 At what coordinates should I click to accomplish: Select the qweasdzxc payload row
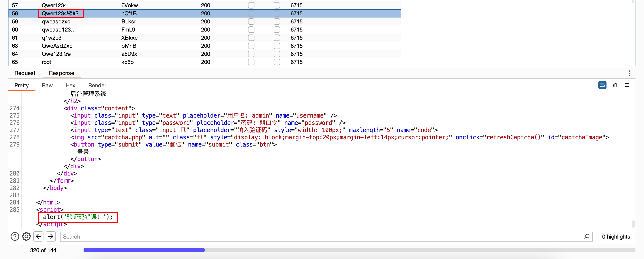point(205,22)
